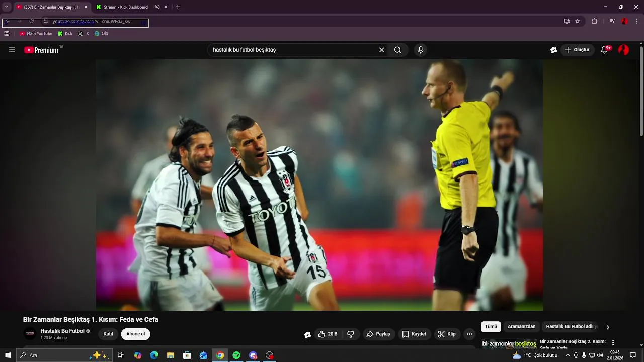Save the video with Kaydet
Screen dimensions: 644x362
[414, 334]
